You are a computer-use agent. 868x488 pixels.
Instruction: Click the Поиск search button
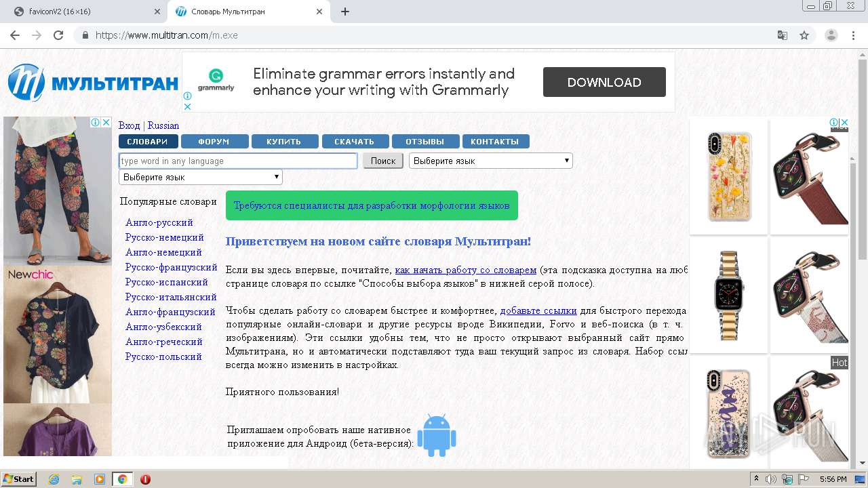(382, 161)
